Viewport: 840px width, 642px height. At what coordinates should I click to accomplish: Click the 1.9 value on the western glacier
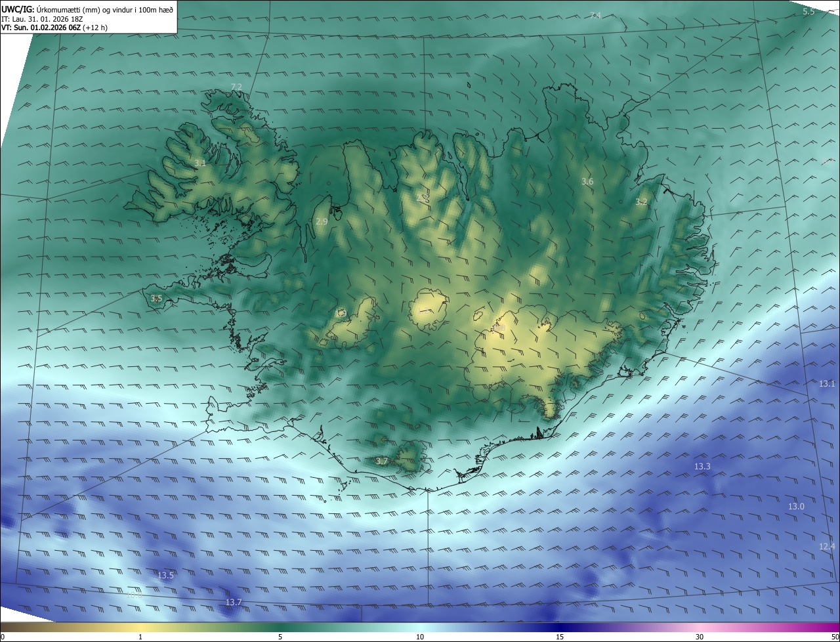[x=340, y=313]
